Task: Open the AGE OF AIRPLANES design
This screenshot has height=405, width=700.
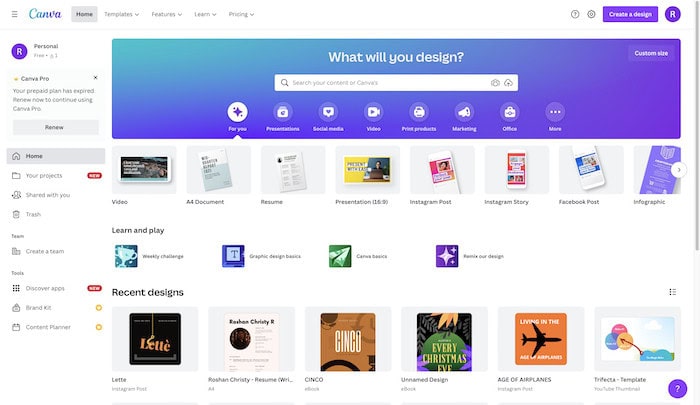Action: 541,339
